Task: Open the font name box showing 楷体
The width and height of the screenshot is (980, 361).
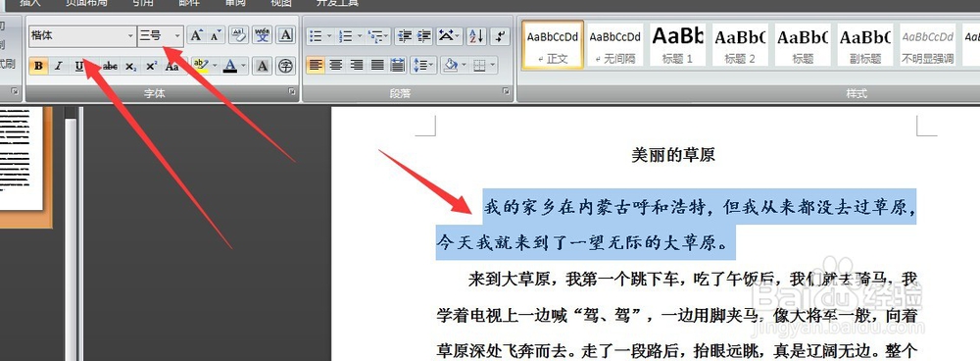Action: point(82,35)
